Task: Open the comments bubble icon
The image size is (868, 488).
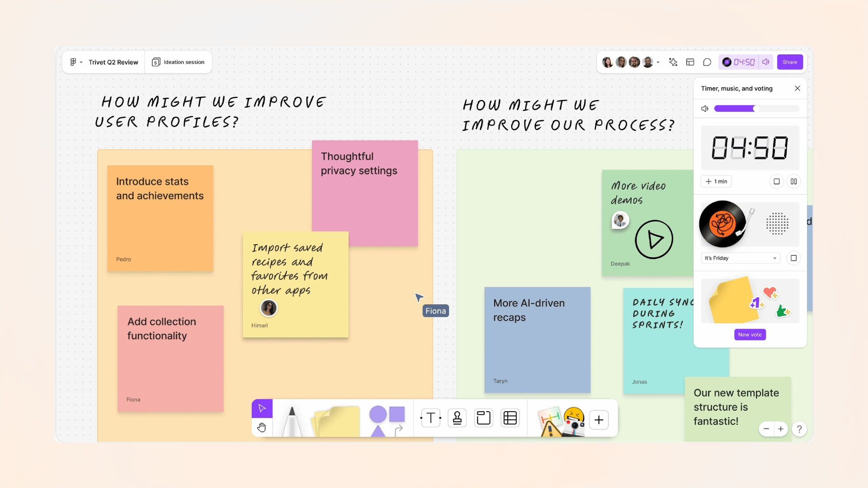Action: 707,62
